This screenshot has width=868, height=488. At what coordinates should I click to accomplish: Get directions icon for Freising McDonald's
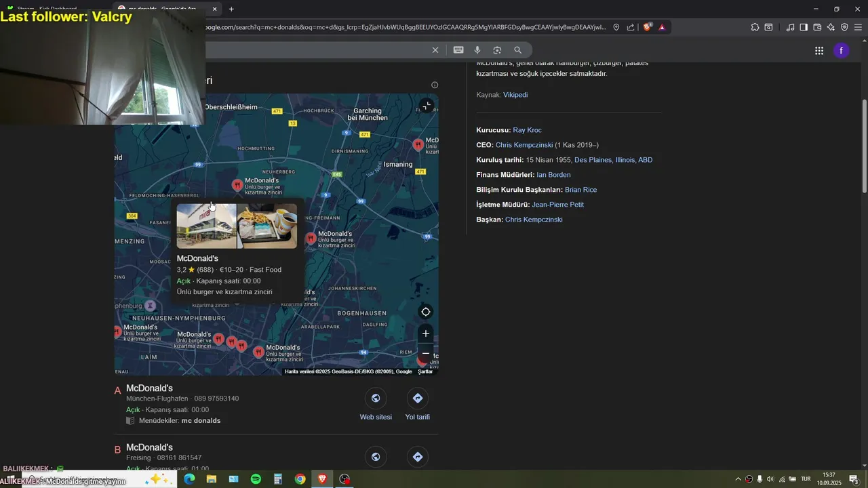tap(418, 457)
